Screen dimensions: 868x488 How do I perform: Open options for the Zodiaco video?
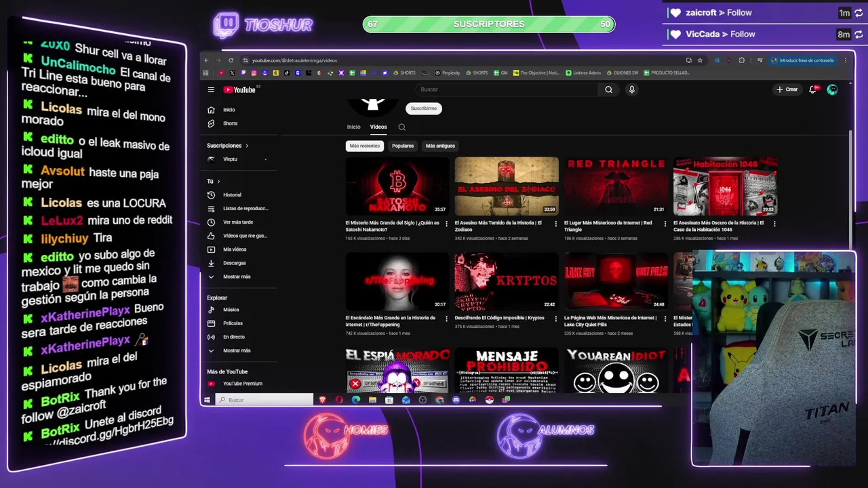click(556, 224)
